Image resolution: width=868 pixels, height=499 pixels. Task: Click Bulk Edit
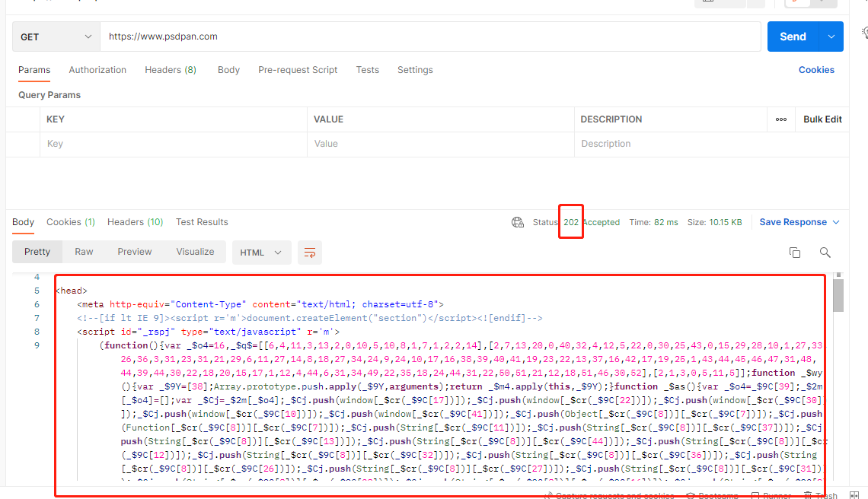tap(822, 119)
